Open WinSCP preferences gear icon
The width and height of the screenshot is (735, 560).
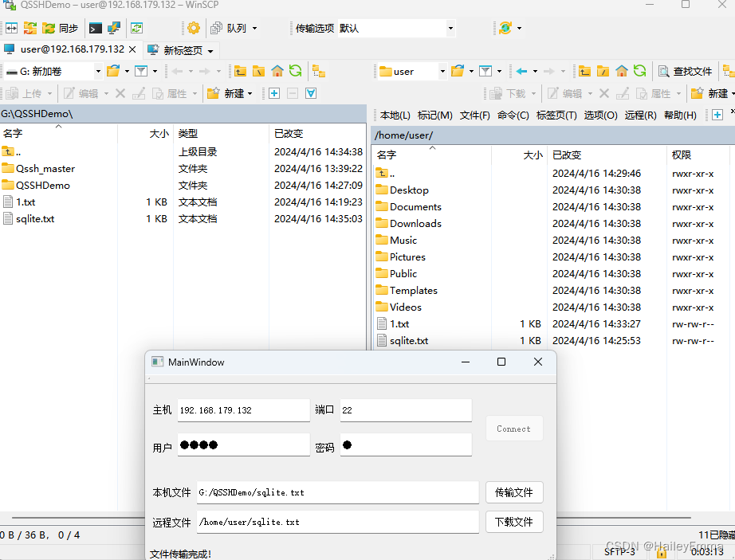193,27
